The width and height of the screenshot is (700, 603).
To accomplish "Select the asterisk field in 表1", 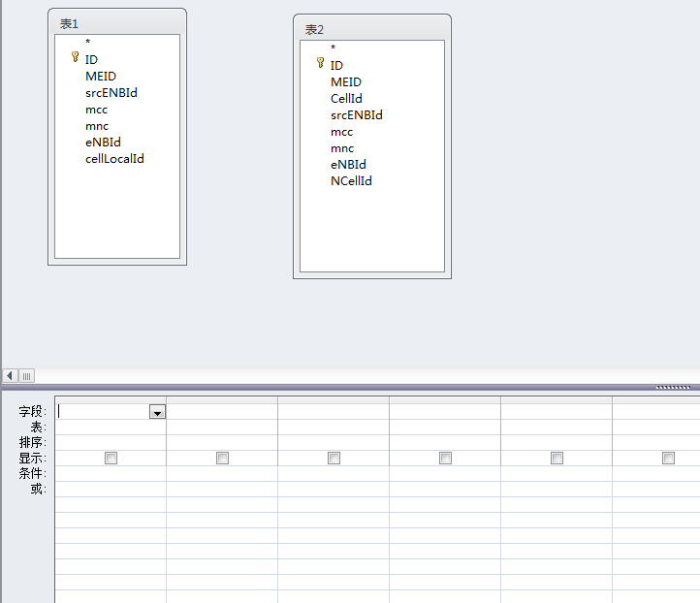I will [88, 42].
